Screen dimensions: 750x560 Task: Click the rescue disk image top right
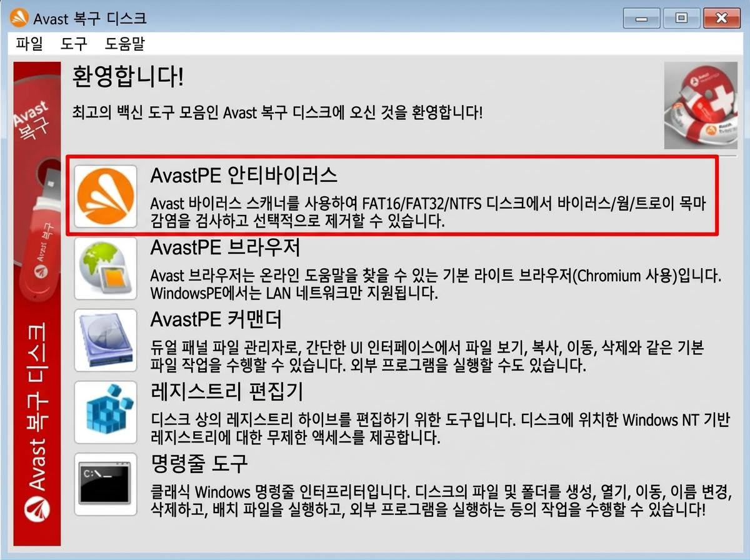coord(699,106)
